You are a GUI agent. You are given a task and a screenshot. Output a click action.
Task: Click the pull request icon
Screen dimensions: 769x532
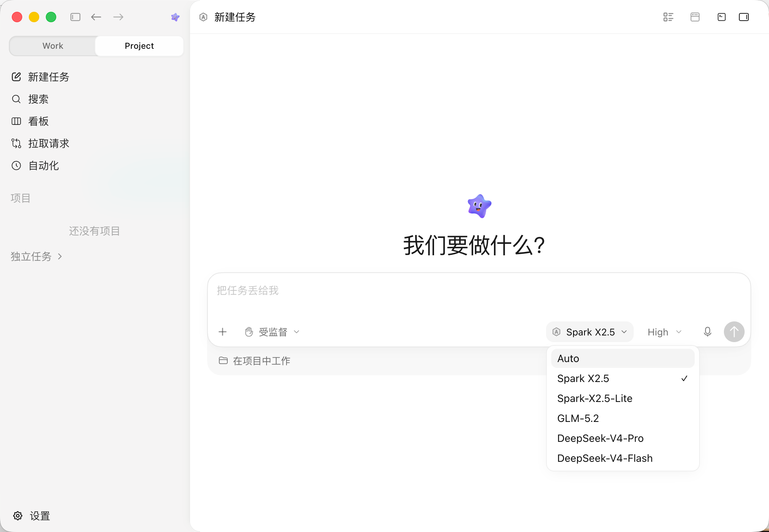pos(16,143)
